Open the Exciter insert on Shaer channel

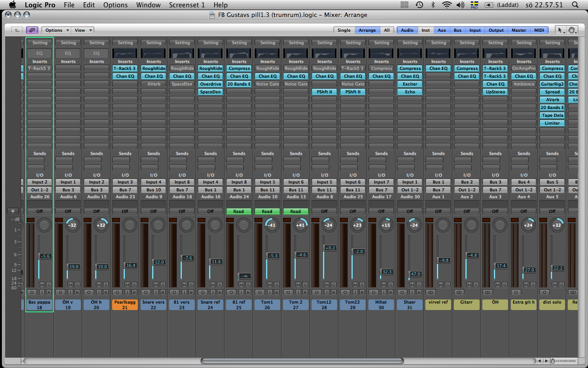(x=410, y=84)
